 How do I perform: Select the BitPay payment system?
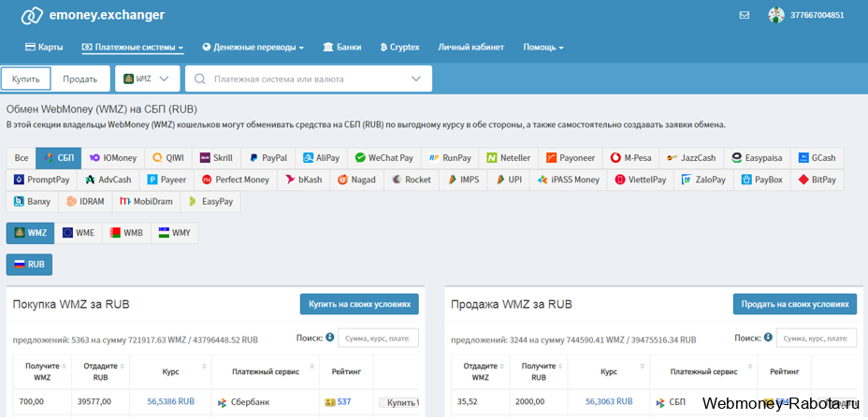(817, 180)
